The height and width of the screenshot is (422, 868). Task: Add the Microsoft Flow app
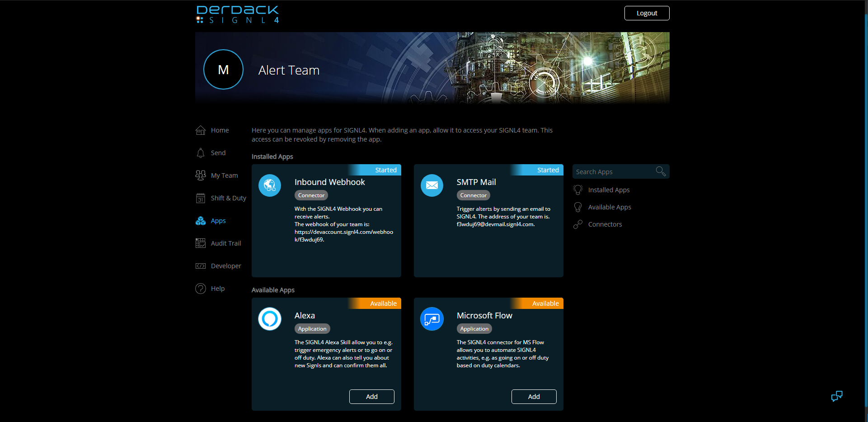click(534, 397)
